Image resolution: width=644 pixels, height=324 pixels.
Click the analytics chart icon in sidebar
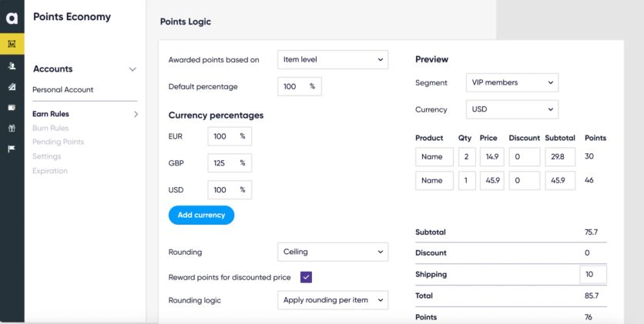click(x=12, y=88)
